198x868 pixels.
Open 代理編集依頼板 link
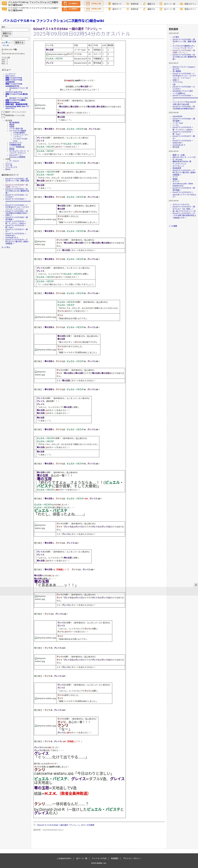click(x=15, y=145)
